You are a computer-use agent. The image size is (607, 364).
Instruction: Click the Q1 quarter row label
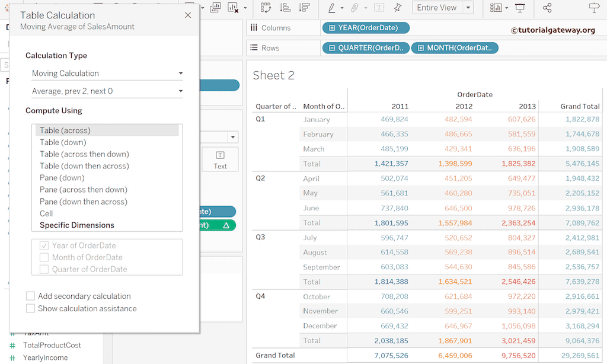tap(260, 119)
